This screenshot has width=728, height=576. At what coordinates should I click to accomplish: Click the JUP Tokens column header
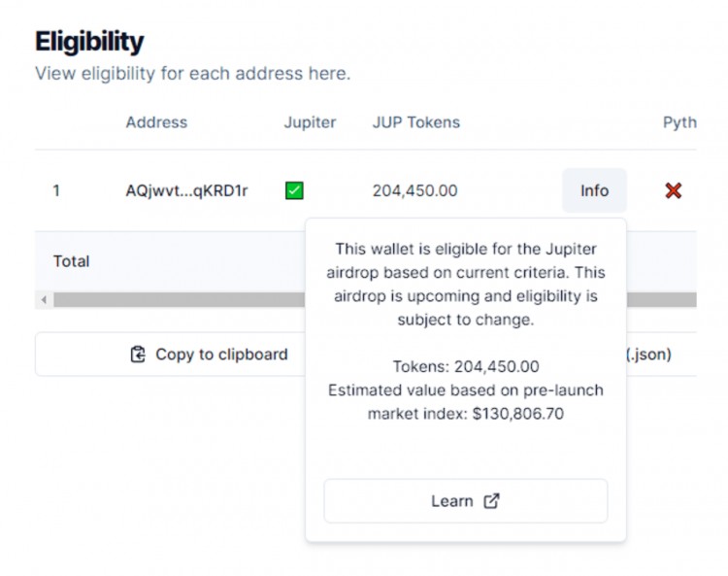tap(416, 122)
